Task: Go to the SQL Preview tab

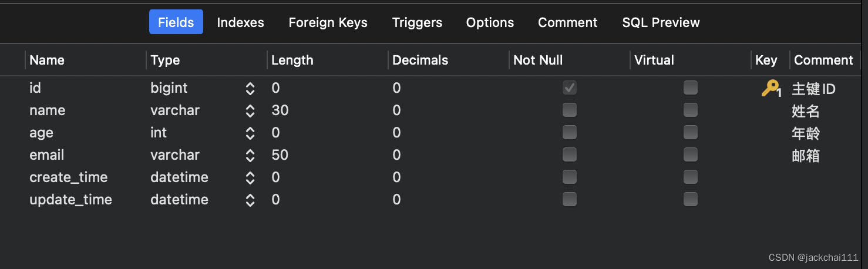Action: (661, 22)
